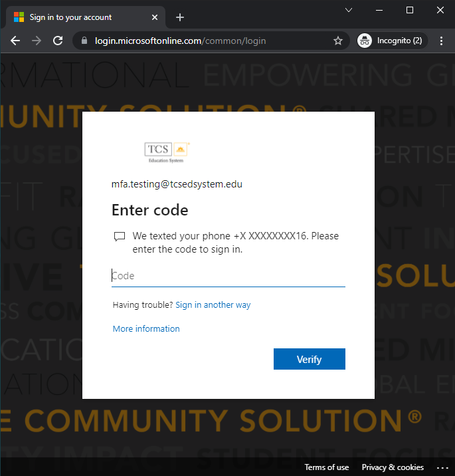Click the Verify button
Image resolution: width=455 pixels, height=476 pixels.
tap(310, 359)
